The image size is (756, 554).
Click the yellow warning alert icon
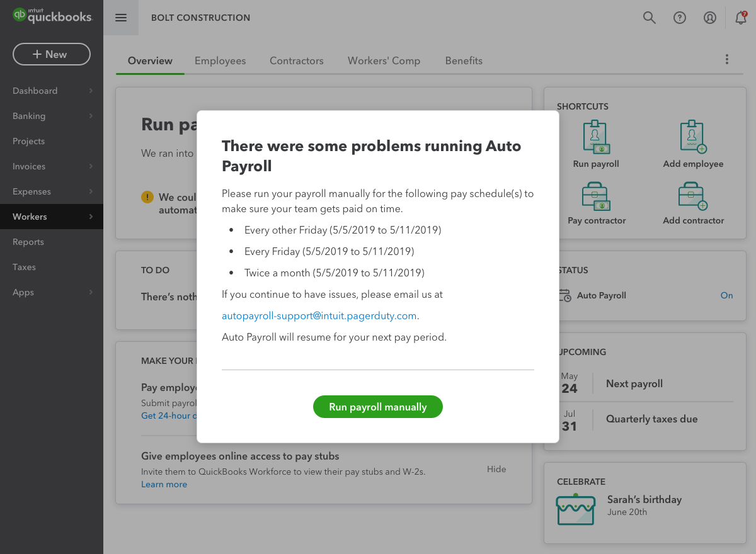(x=147, y=197)
